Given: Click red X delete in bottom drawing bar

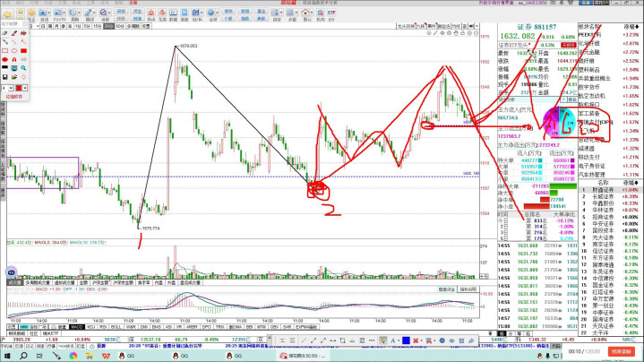Looking at the screenshot, I should pyautogui.click(x=416, y=340).
